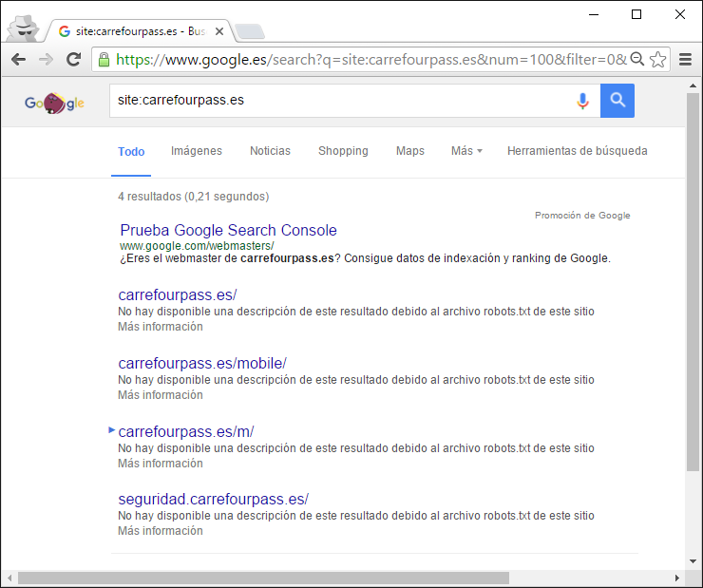Click the www.google.com/webmasters/ URL text

[197, 246]
